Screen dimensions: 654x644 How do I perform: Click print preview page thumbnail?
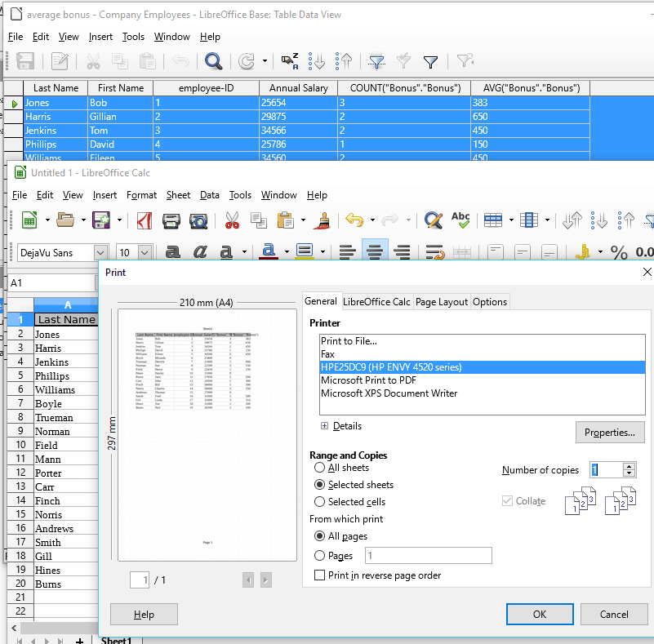(x=207, y=435)
